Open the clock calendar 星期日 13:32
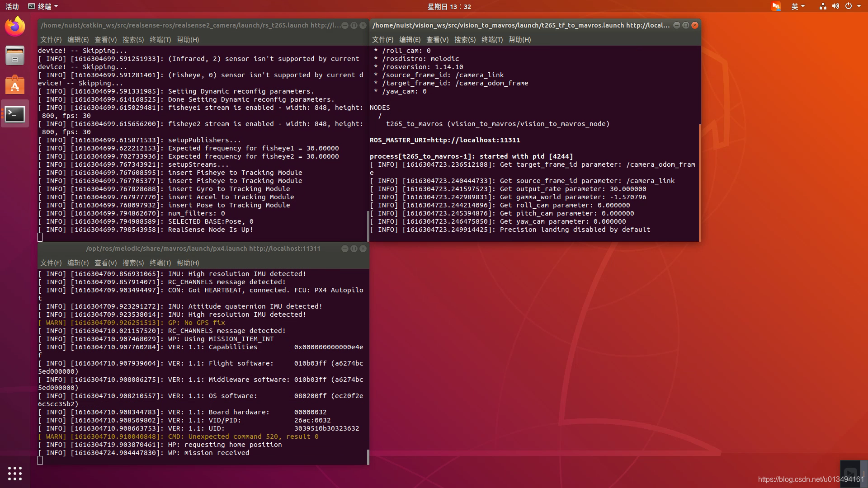Image resolution: width=868 pixels, height=488 pixels. (449, 6)
